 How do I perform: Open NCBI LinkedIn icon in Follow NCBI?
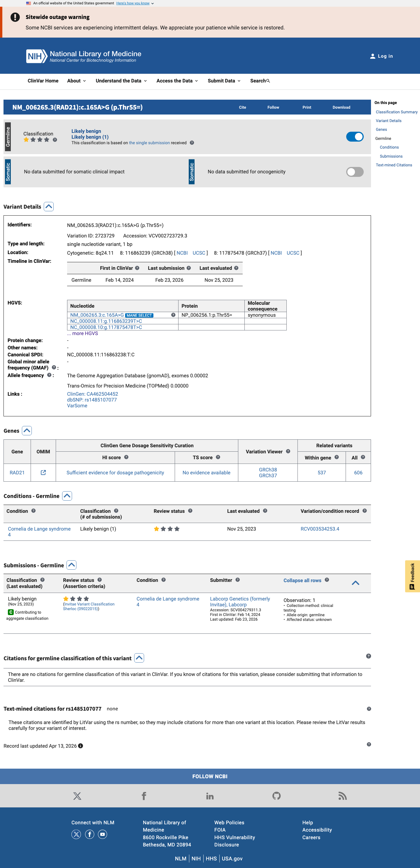[x=210, y=796]
